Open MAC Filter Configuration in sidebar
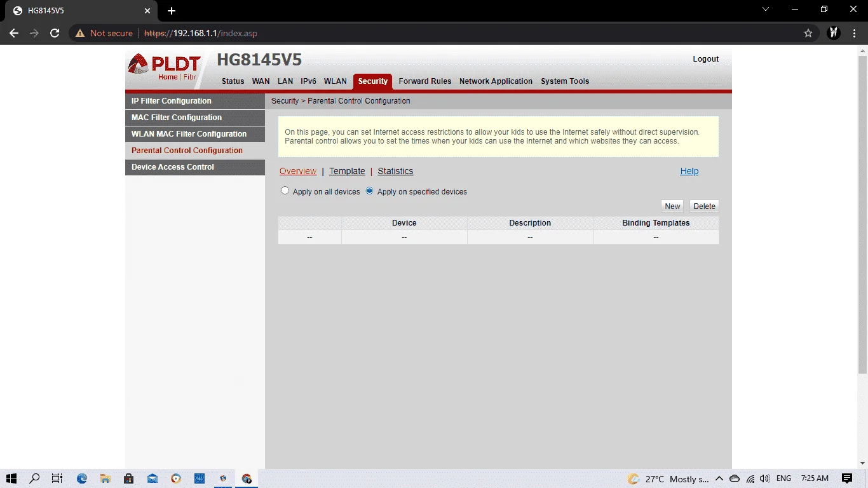The height and width of the screenshot is (488, 868). click(195, 118)
